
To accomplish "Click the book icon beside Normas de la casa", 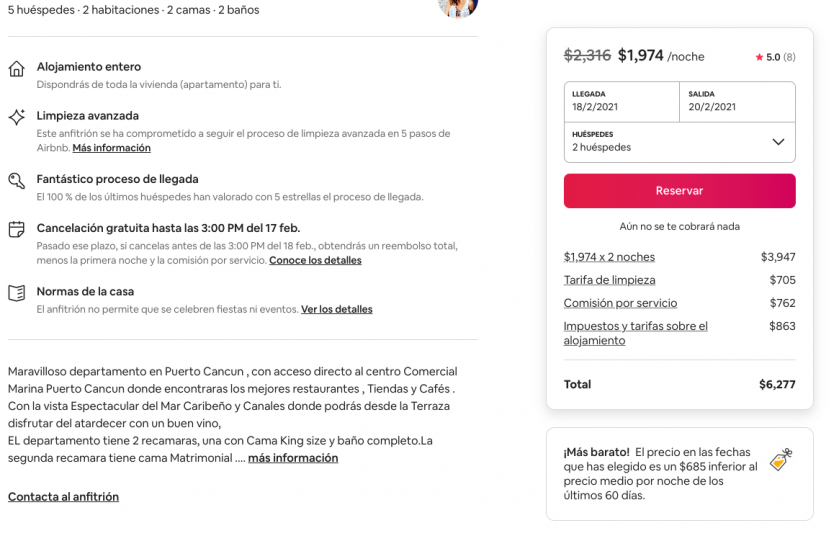I will 16,293.
